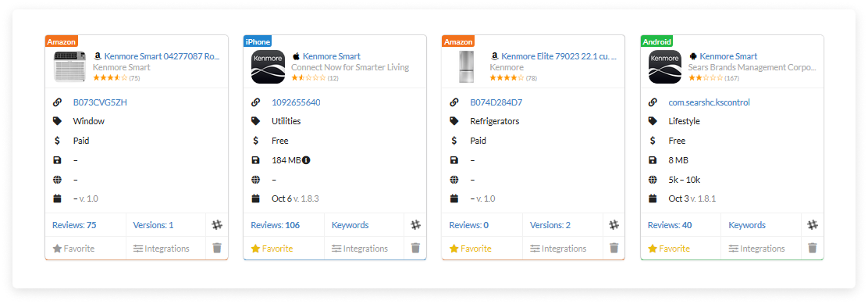Mark Kenmore Smart 04277087 as Favorite
This screenshot has width=868, height=304.
[x=73, y=249]
